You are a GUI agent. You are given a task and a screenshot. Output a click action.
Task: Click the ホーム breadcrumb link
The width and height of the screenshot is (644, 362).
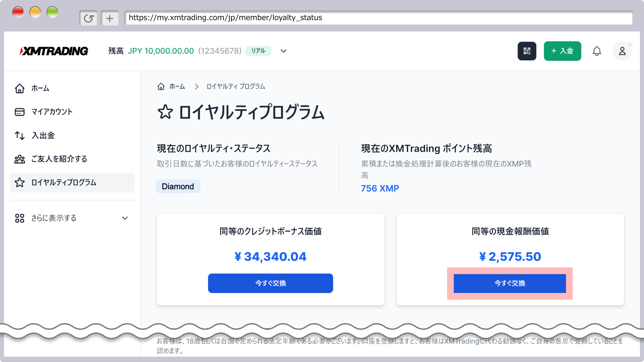click(177, 86)
